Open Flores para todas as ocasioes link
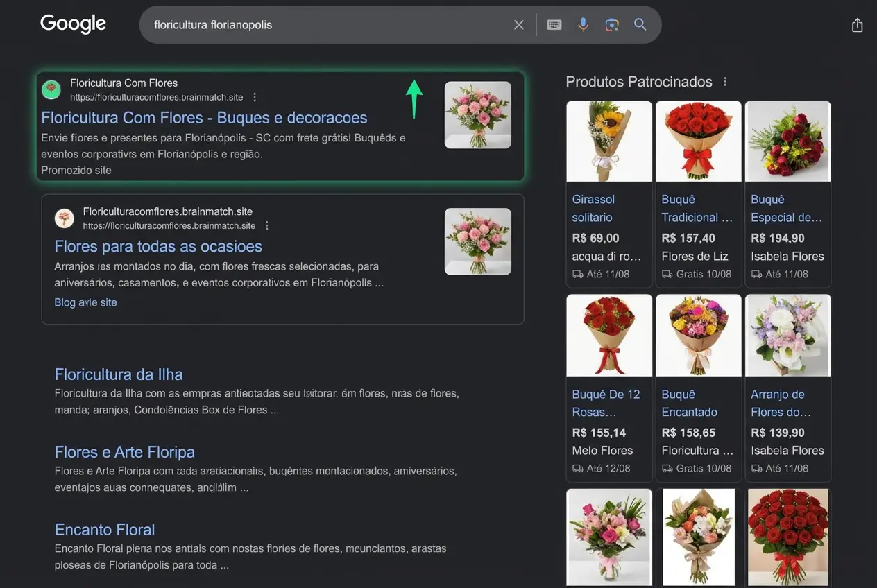Viewport: 877px width, 588px height. click(158, 246)
